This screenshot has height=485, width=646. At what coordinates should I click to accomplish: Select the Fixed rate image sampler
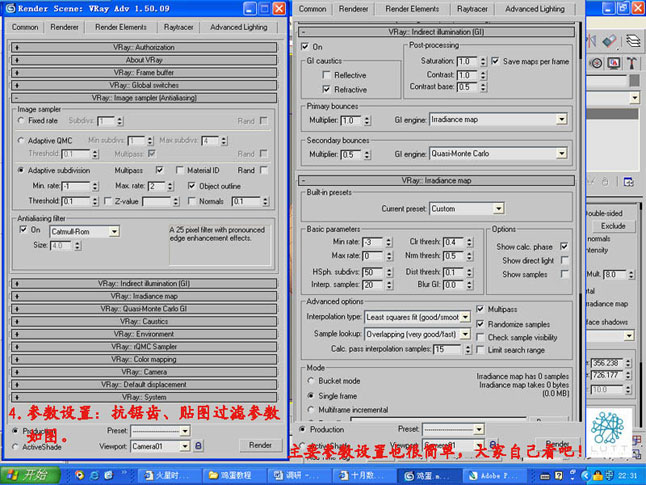[x=21, y=121]
